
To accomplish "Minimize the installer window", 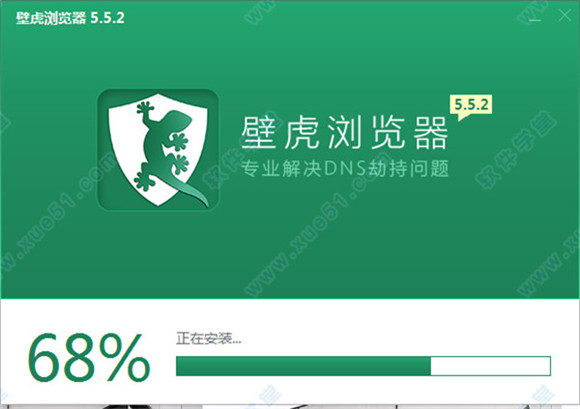I will 535,17.
